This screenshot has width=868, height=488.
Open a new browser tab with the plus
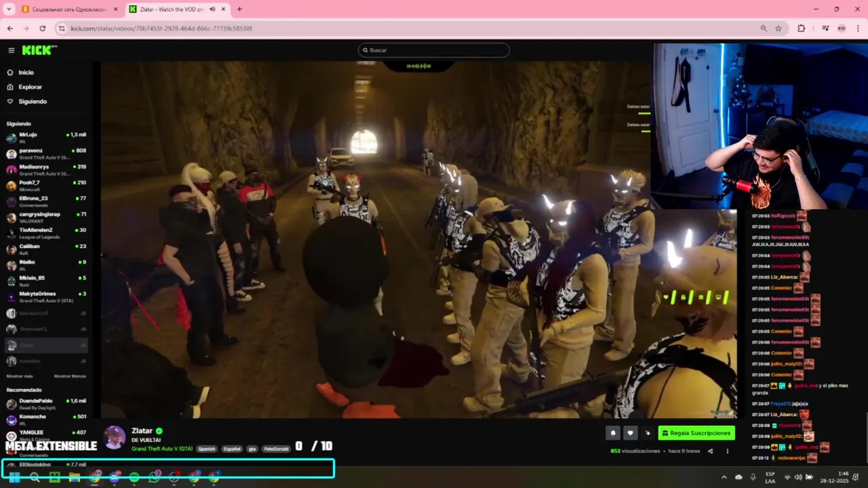(239, 9)
